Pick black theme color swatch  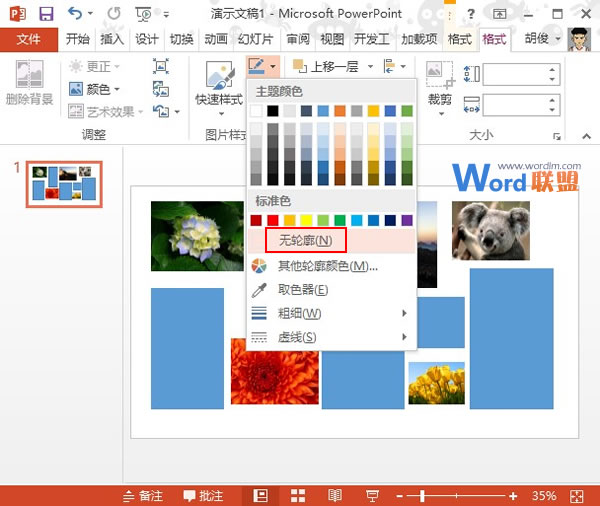pos(273,111)
